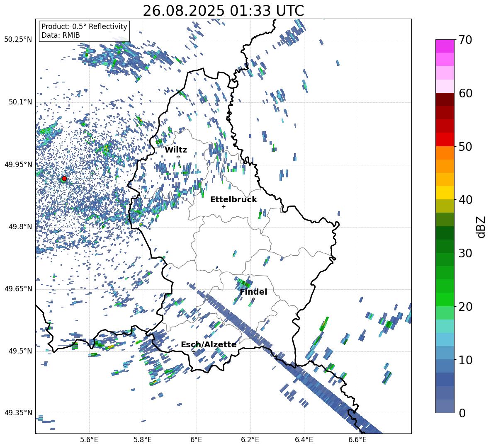The height and width of the screenshot is (448, 491).
Task: Click the 49.35°N latitude label
Action: (x=18, y=413)
